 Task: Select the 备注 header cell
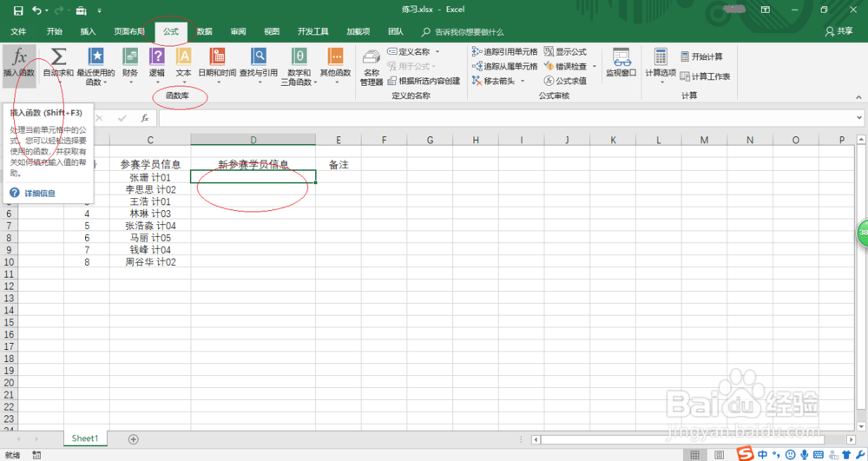coord(339,164)
